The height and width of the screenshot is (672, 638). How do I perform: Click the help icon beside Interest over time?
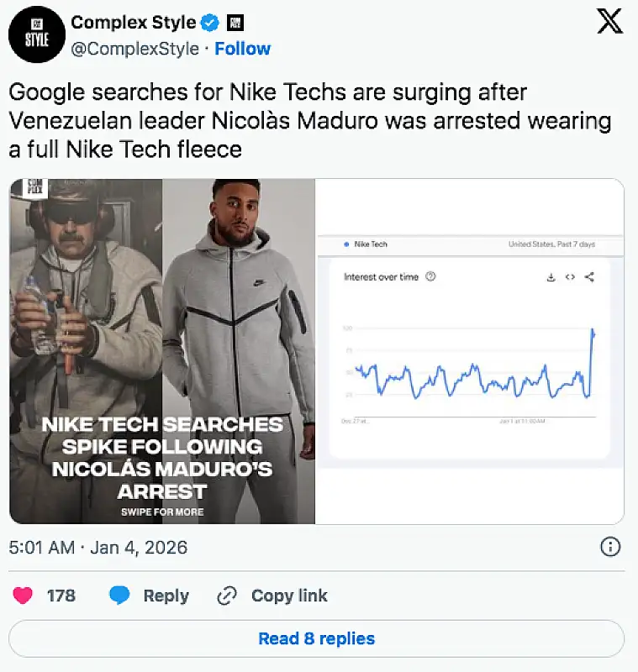tap(431, 277)
